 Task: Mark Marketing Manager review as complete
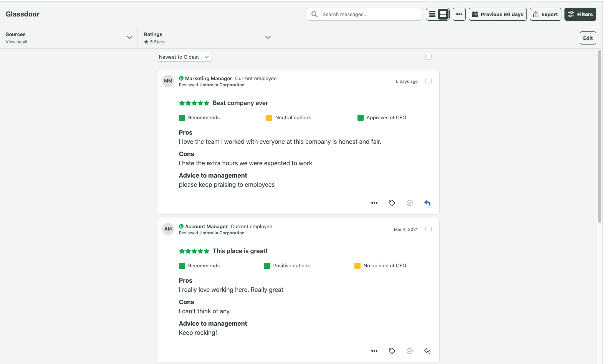click(x=410, y=203)
